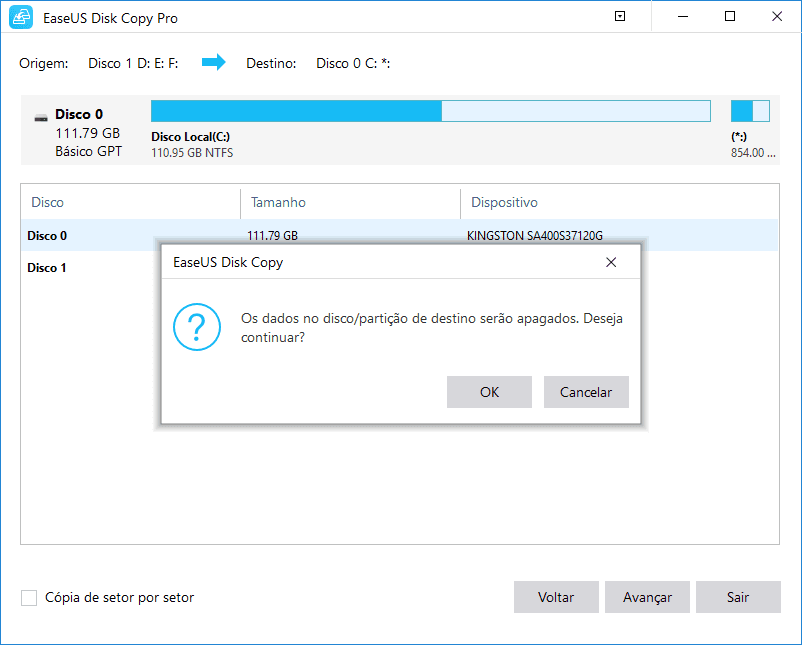Click the 110.95 GB NTFS text
The width and height of the screenshot is (802, 645).
pyautogui.click(x=192, y=153)
